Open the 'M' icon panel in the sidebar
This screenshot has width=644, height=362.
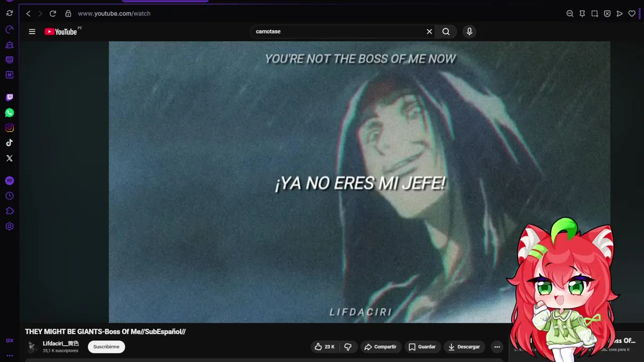point(10,74)
